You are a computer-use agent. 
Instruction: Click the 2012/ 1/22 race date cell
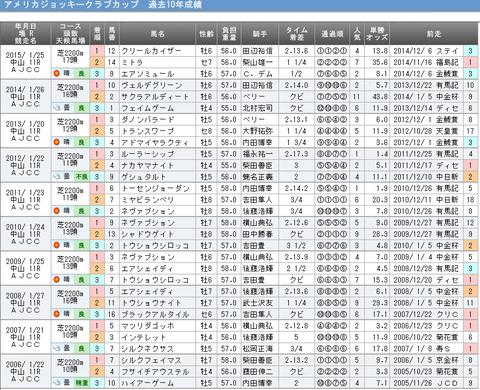25,165
